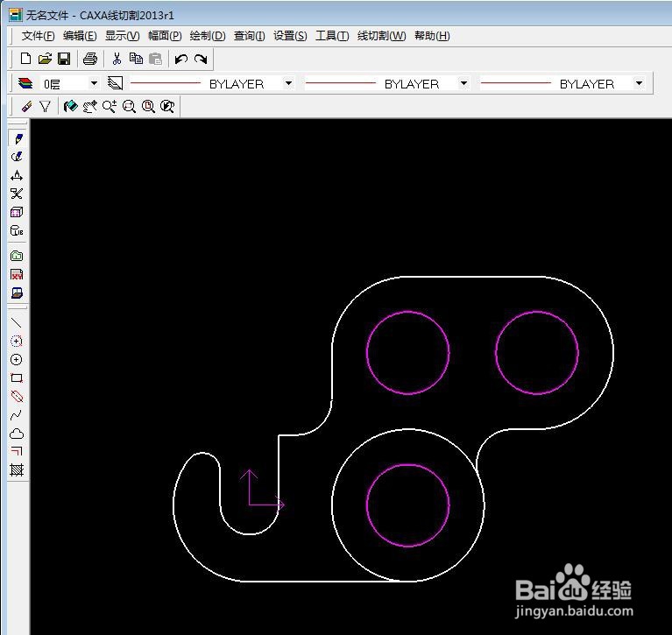This screenshot has width=672, height=635.
Task: Click the line type settings icon
Action: pos(115,83)
